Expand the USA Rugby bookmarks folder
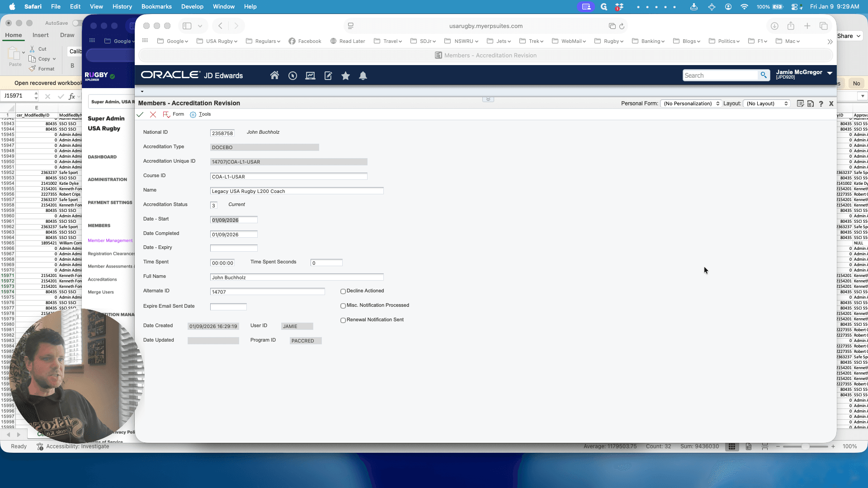 (x=217, y=41)
